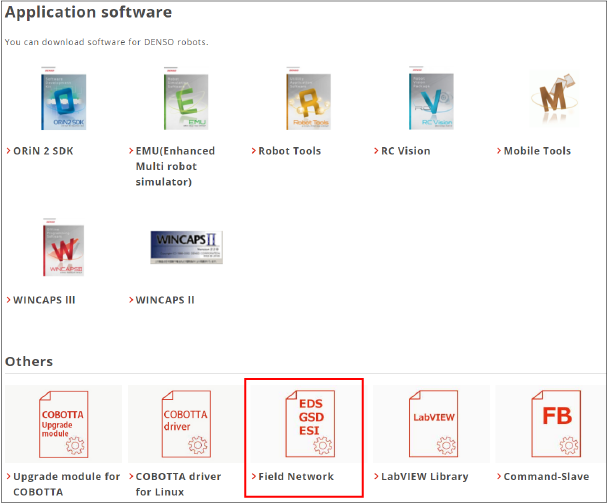The height and width of the screenshot is (503, 608).
Task: Open the Mobile Tools M icon
Action: (x=553, y=101)
